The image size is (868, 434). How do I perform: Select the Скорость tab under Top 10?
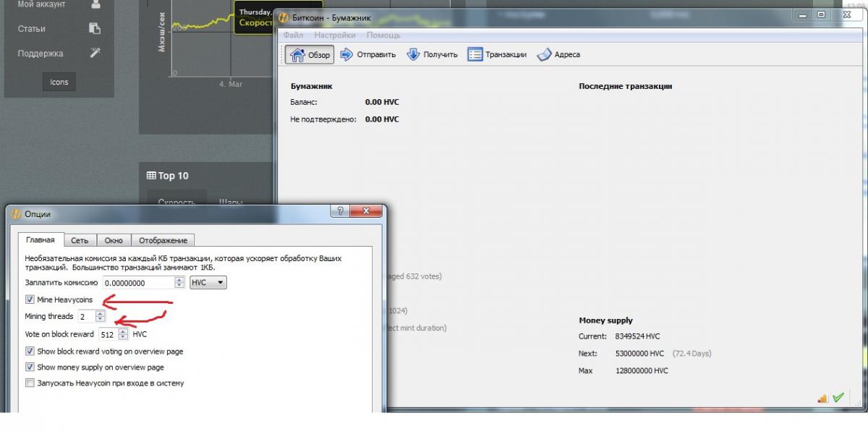[177, 202]
